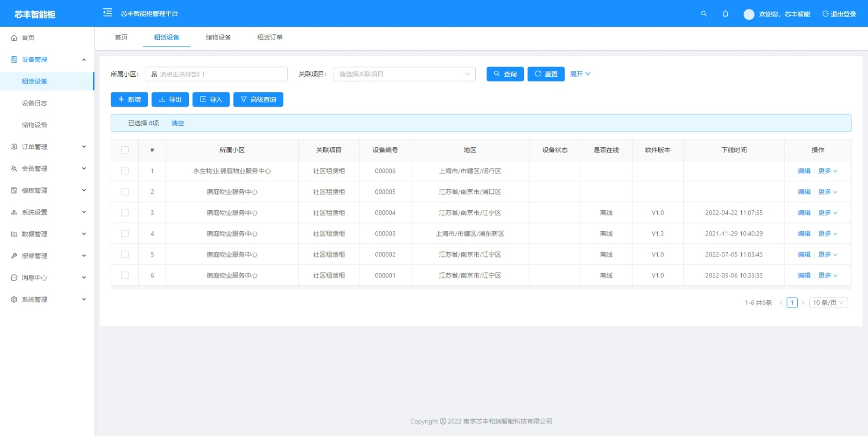Image resolution: width=868 pixels, height=436 pixels.
Task: Switch to the 租赁订单 tab
Action: (270, 37)
